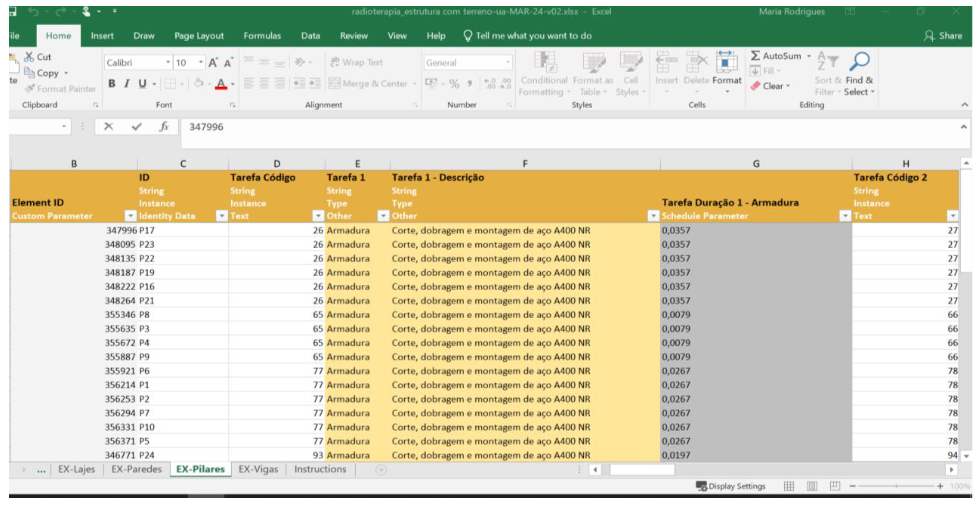This screenshot has width=980, height=505.
Task: Click Display Settings in status bar
Action: pyautogui.click(x=731, y=486)
